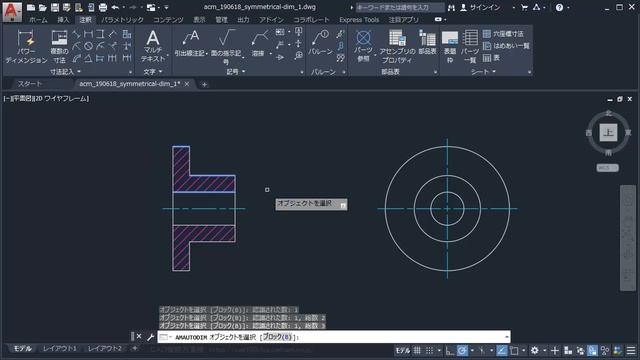Select the バルーン tool
Image resolution: width=640 pixels, height=360 pixels.
coord(320,43)
